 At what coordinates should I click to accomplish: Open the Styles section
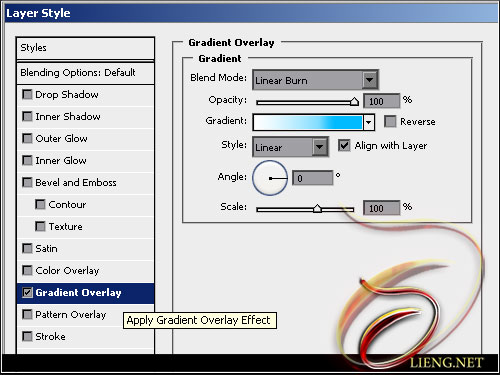(85, 48)
